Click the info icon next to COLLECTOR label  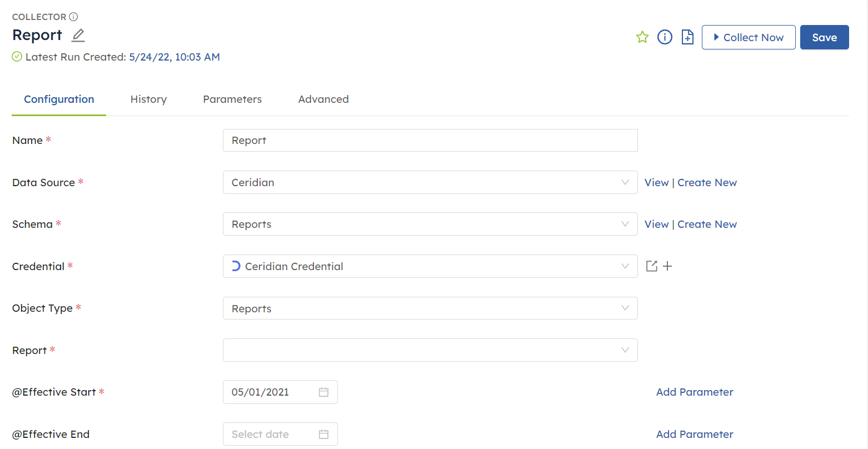click(73, 17)
